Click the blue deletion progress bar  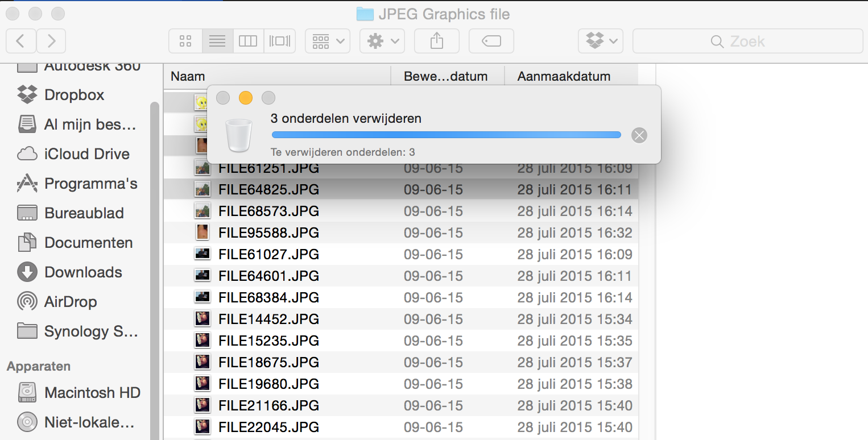(446, 135)
